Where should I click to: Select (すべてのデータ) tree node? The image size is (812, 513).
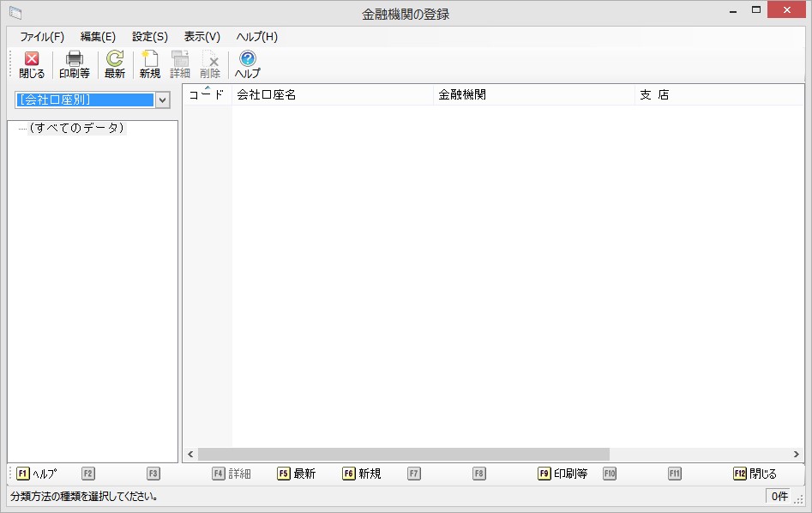pyautogui.click(x=76, y=129)
